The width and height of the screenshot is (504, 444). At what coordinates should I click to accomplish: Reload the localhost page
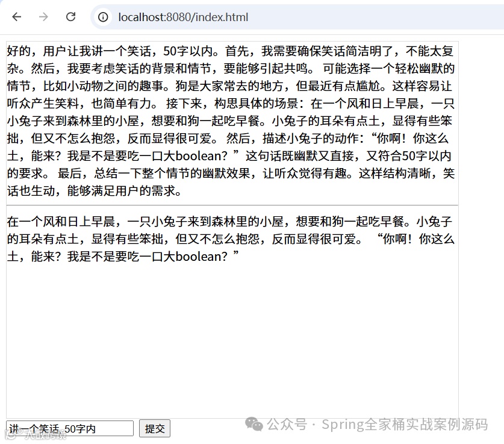coord(70,17)
